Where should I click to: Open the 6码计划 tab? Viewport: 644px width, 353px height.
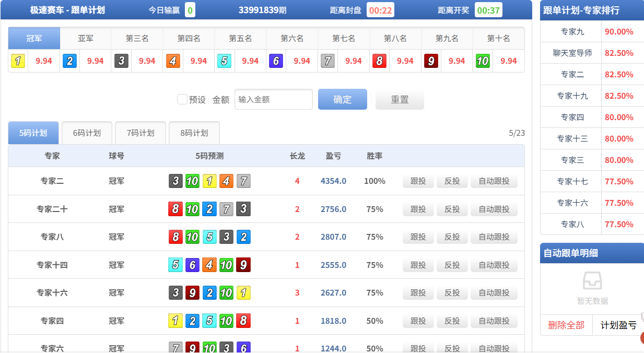pos(87,133)
